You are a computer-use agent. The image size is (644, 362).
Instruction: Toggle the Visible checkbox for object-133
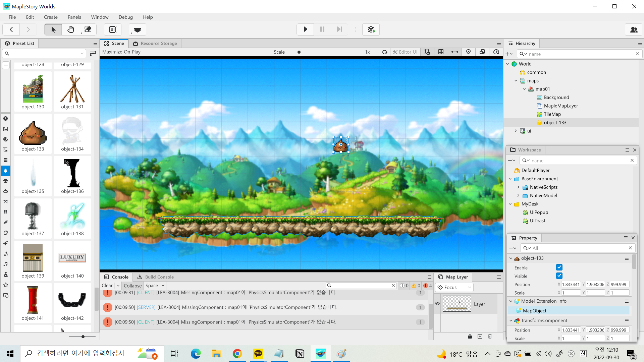[559, 276]
